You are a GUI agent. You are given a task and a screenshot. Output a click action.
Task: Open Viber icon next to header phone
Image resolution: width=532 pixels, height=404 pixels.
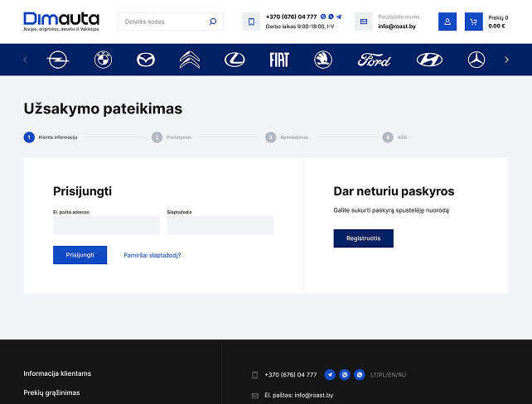point(323,17)
